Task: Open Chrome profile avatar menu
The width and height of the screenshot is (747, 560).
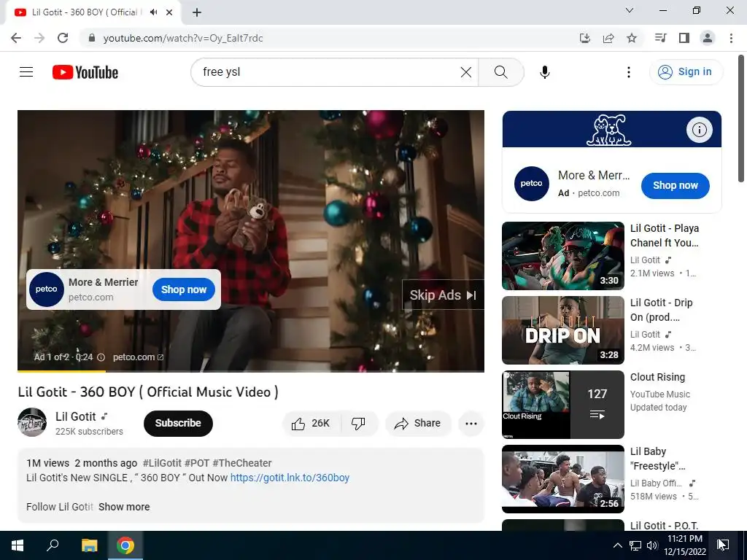Action: [x=708, y=38]
